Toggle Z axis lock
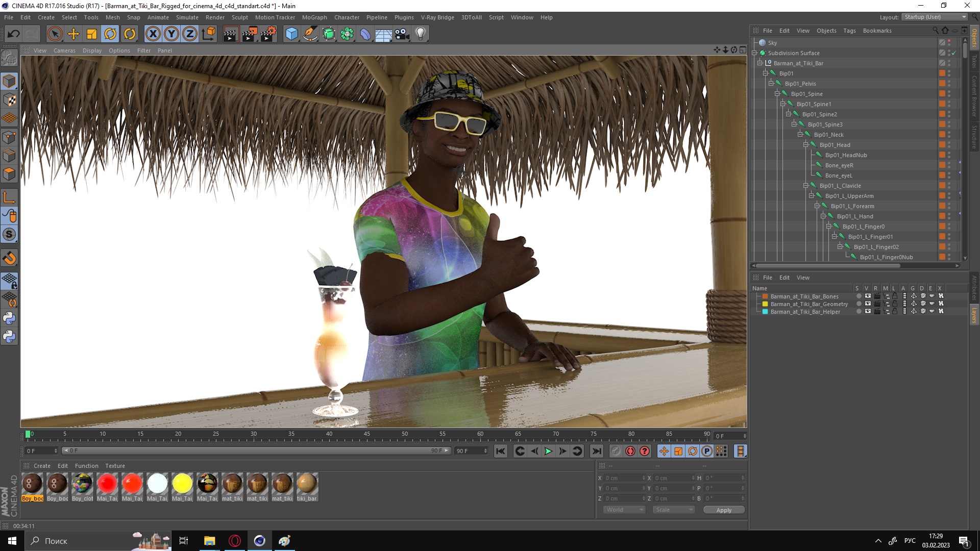 click(x=190, y=34)
